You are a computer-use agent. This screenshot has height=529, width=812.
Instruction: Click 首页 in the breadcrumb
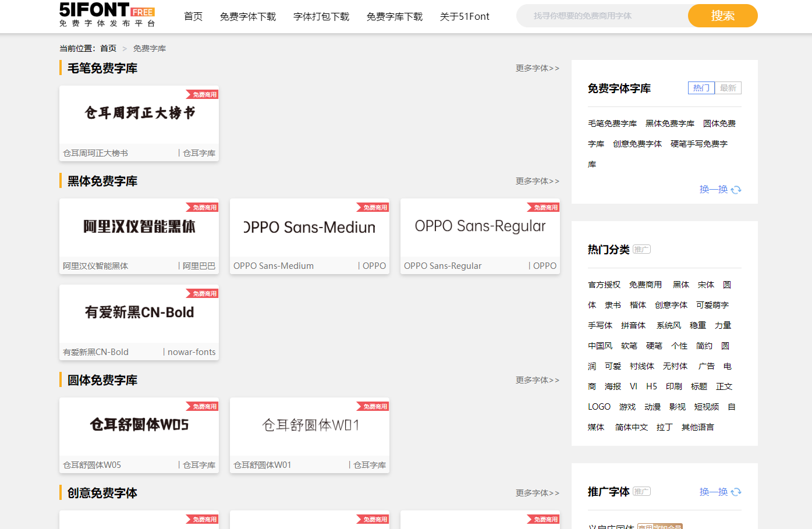pyautogui.click(x=108, y=48)
